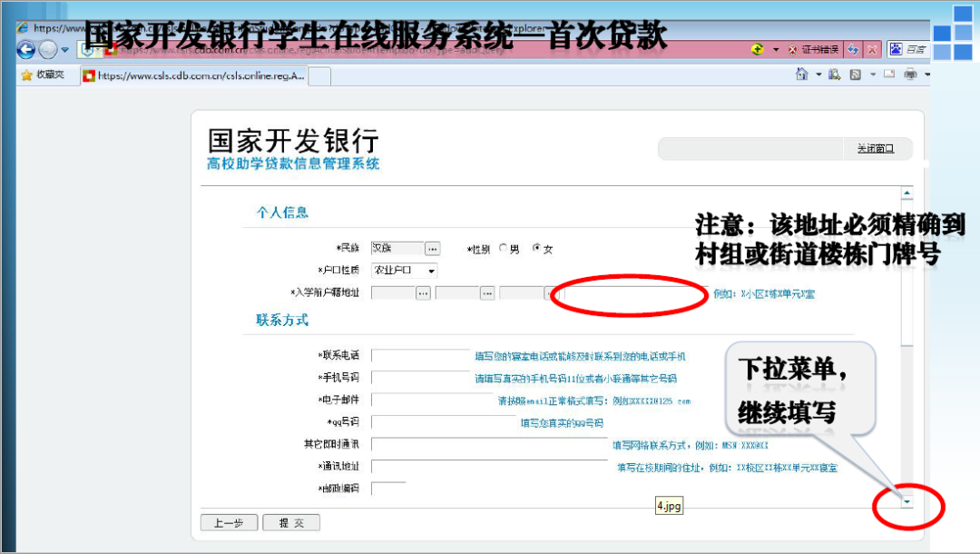Click the first 入学前户籍地址 region field
This screenshot has height=554, width=980.
coord(393,293)
